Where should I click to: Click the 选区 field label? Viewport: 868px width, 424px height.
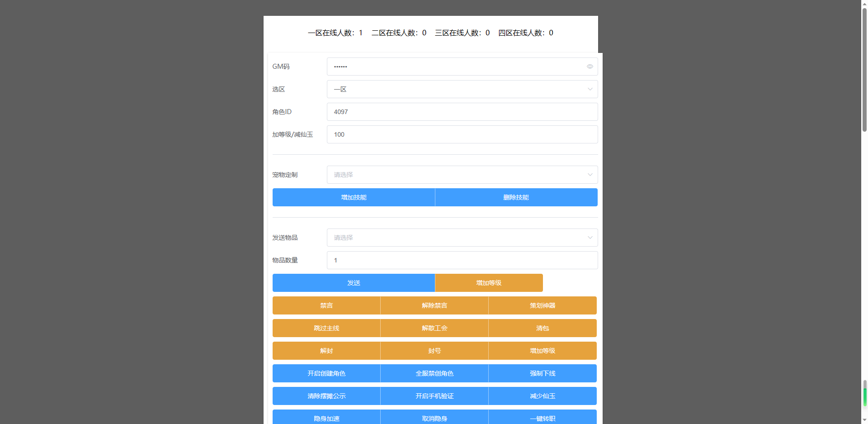(x=278, y=89)
